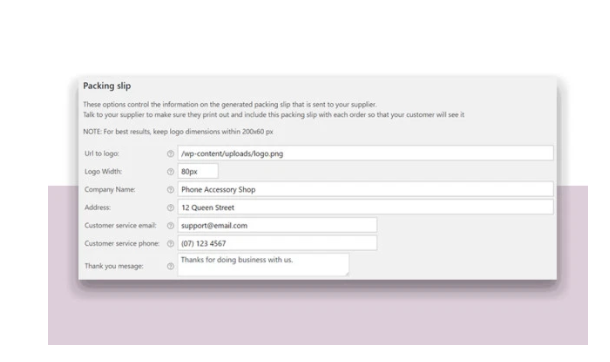Focus the Url to logo input field
Image resolution: width=610 pixels, height=362 pixels.
point(365,153)
